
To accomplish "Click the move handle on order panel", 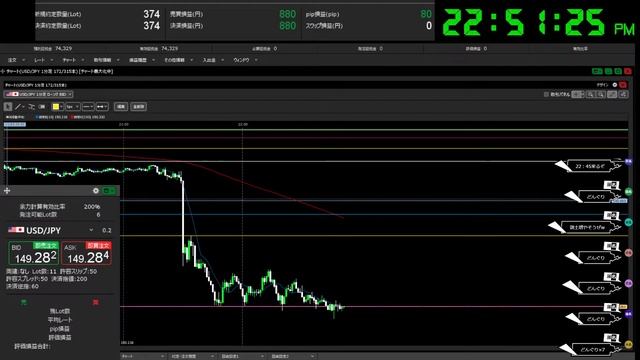I will (7, 191).
